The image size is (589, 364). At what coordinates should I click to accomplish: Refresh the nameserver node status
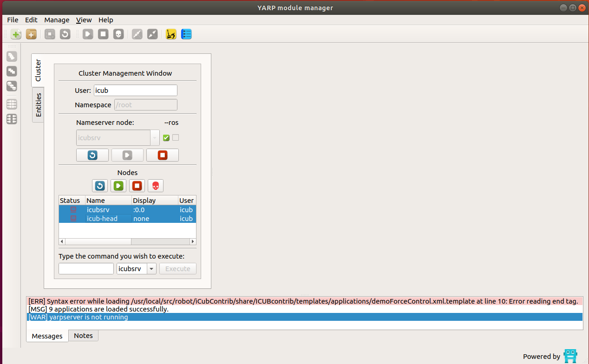[x=92, y=155]
